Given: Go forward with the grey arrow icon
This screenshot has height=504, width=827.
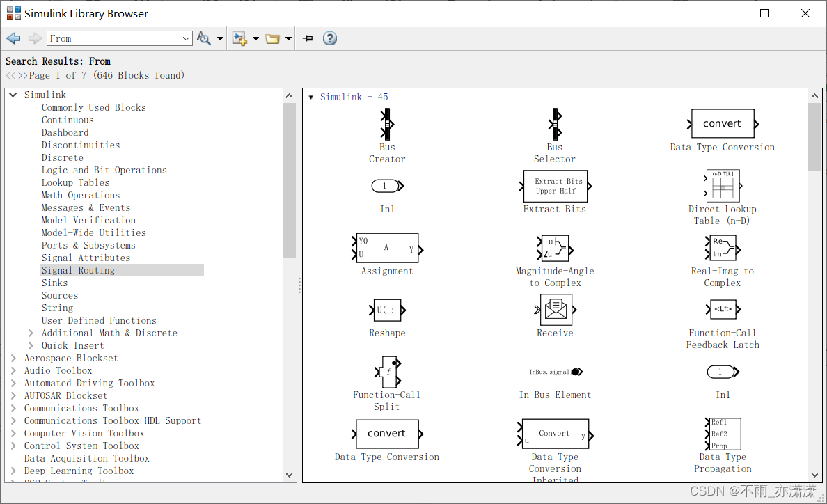Looking at the screenshot, I should (x=35, y=38).
